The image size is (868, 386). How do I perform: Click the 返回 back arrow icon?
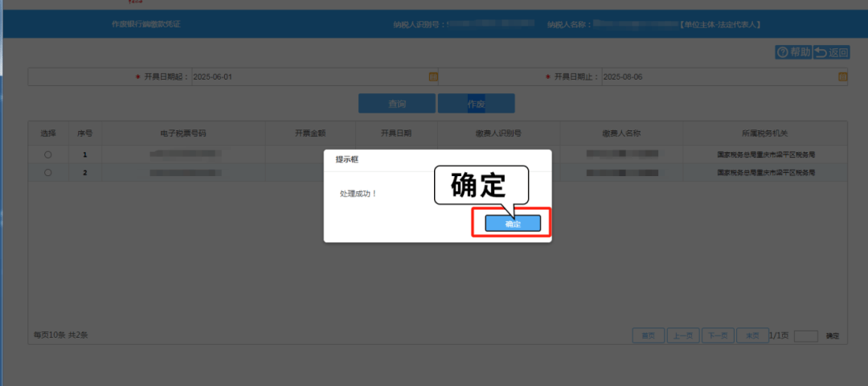tap(821, 52)
